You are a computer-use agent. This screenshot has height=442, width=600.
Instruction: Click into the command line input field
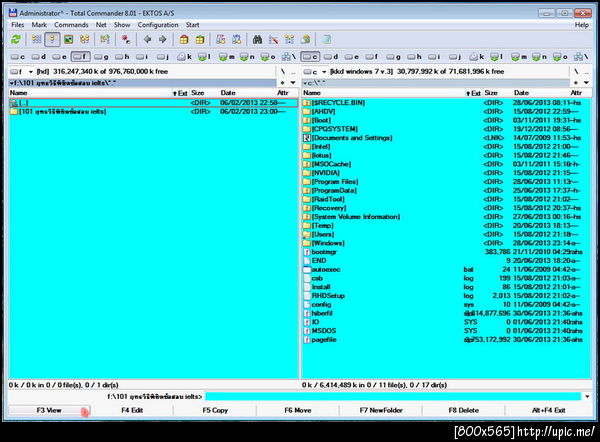click(393, 396)
